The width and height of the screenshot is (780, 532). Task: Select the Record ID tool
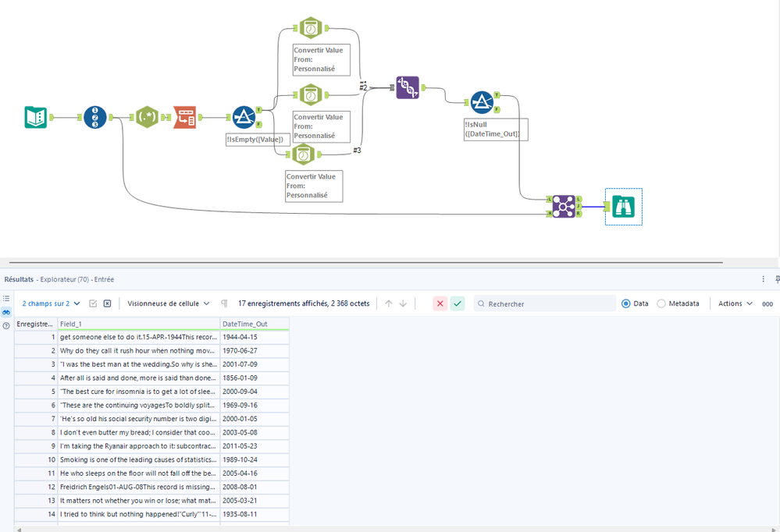click(95, 117)
